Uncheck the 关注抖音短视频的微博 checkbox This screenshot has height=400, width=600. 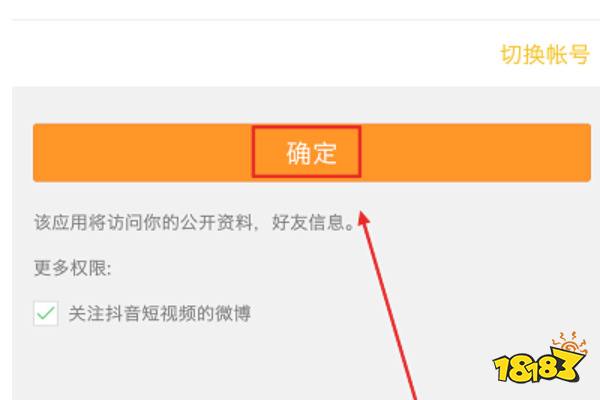coord(46,313)
